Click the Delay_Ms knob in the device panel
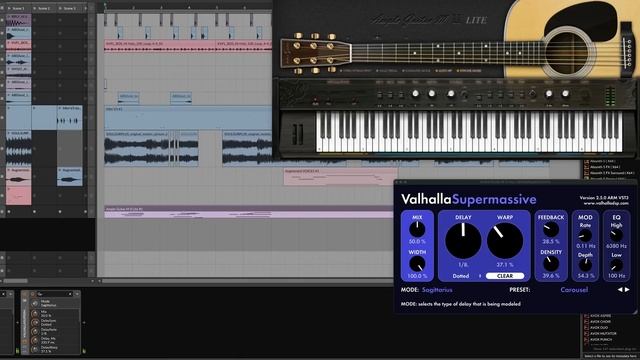 coord(35,340)
